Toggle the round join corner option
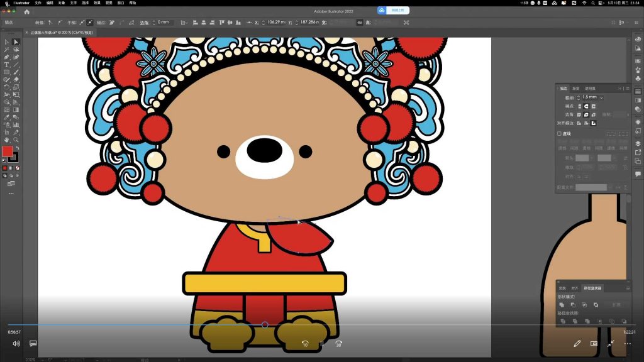 coord(585,114)
